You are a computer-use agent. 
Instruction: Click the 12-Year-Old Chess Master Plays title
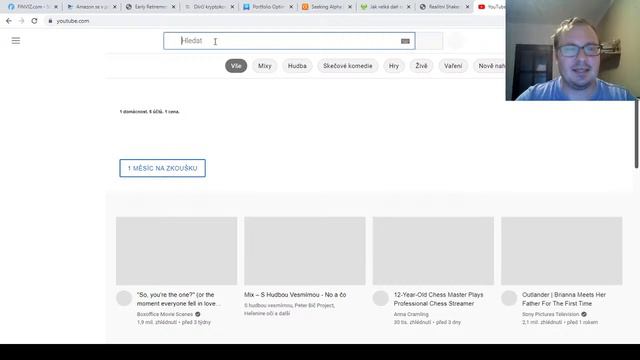[x=438, y=299]
